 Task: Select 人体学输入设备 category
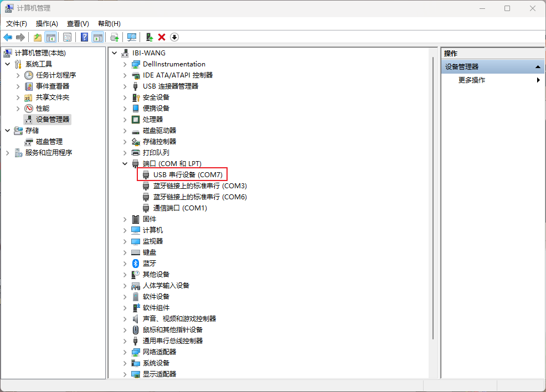click(x=166, y=286)
